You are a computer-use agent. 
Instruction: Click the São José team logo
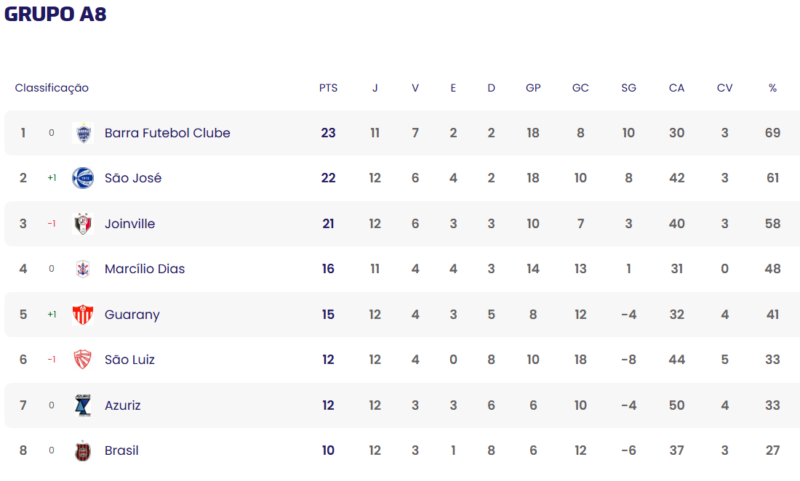point(83,178)
